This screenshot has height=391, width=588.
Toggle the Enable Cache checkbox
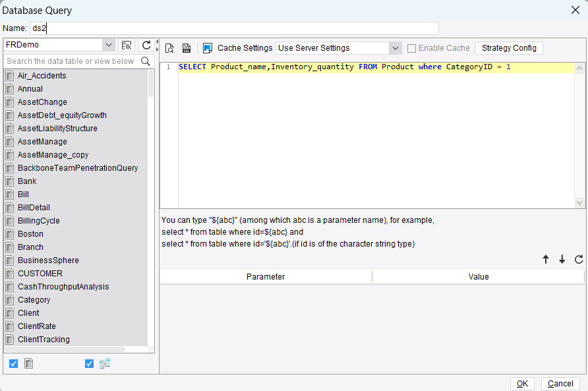click(411, 48)
